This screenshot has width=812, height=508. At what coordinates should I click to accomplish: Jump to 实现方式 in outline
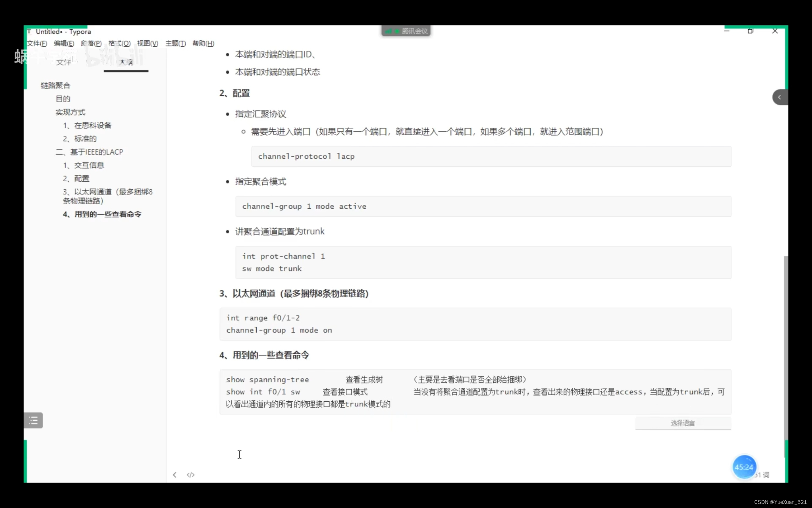pos(70,112)
